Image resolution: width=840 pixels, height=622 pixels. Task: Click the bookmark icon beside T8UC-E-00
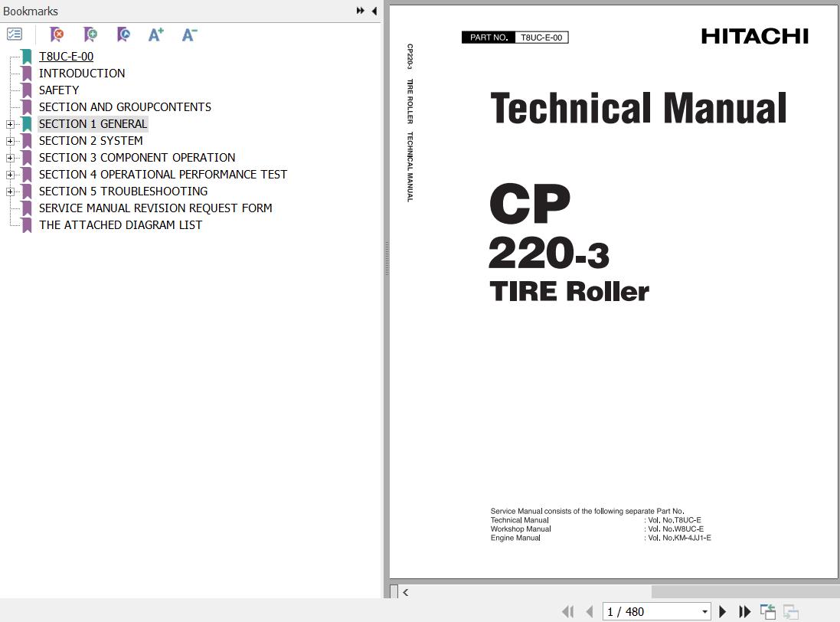[27, 56]
